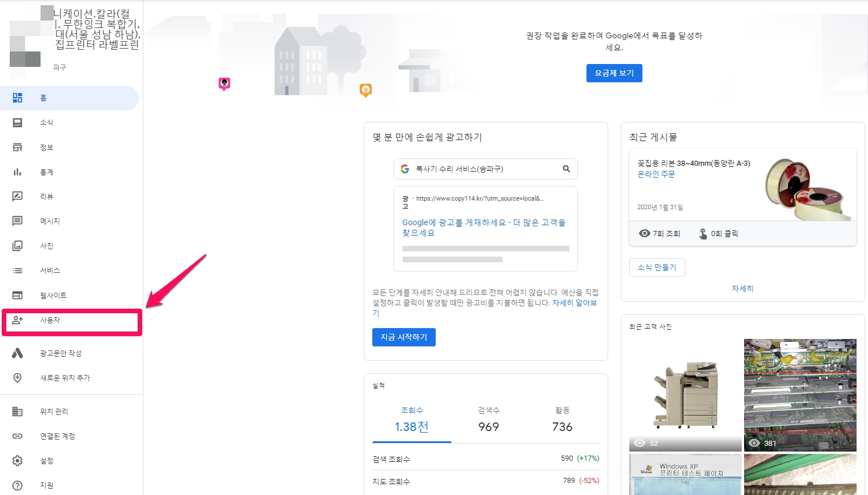868x495 pixels.
Task: Open the copier machine customer photo thumbnail
Action: 685,395
